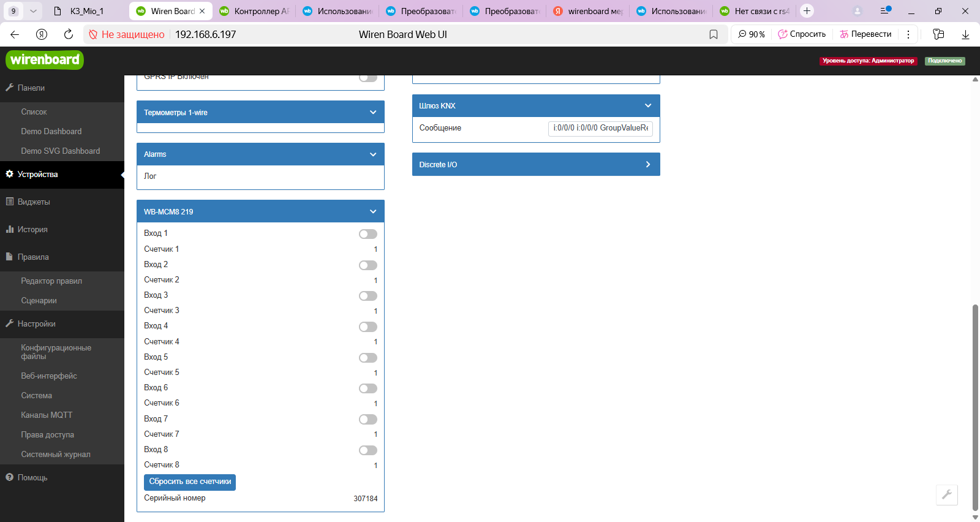The image size is (980, 522).
Task: Collapse the Шлюз KNX panel
Action: click(648, 105)
